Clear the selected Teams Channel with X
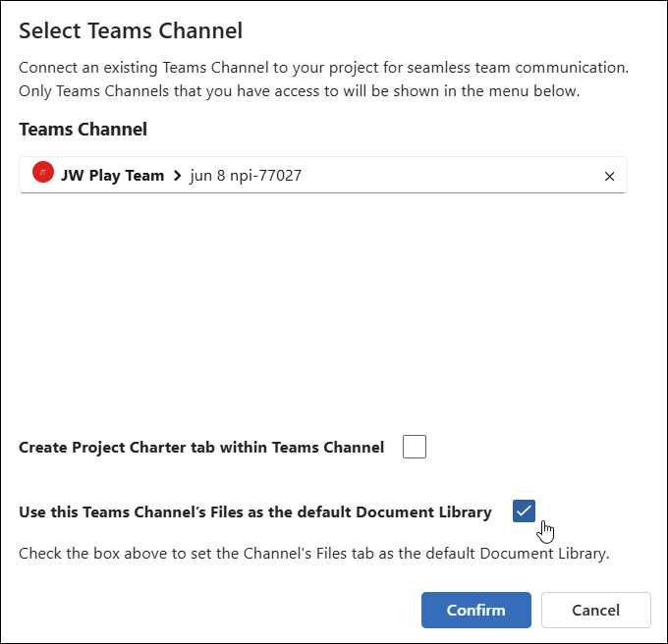 (x=609, y=177)
